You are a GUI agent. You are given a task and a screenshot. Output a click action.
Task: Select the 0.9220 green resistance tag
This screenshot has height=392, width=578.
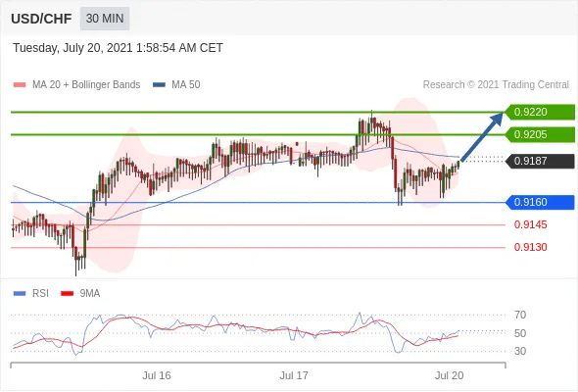(x=540, y=112)
